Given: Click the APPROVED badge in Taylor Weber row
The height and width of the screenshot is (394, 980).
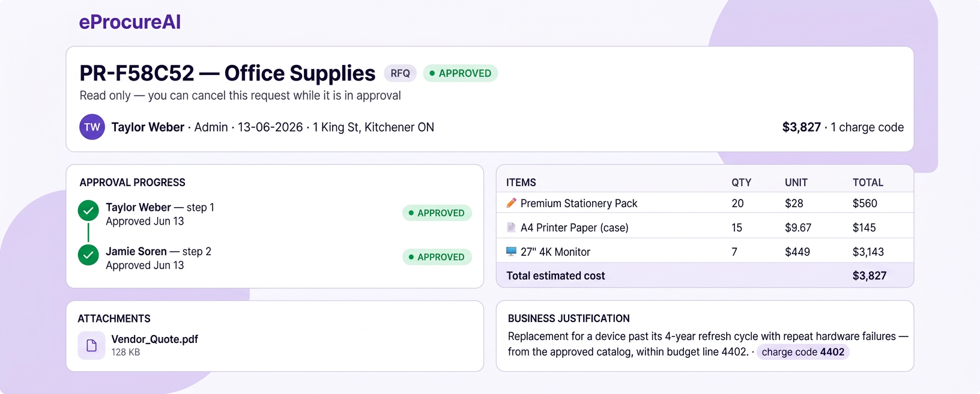Looking at the screenshot, I should click(x=437, y=213).
